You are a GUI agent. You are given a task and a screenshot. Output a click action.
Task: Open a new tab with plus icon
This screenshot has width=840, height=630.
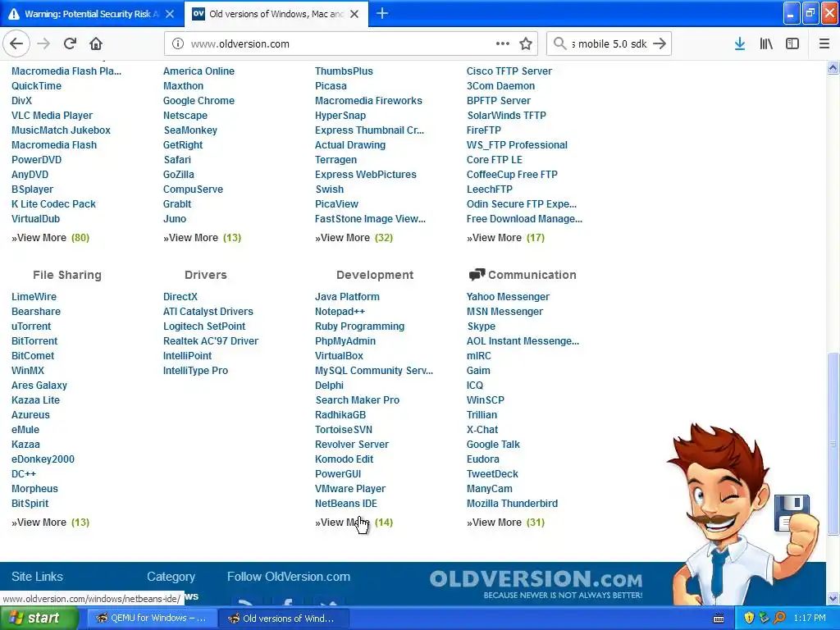382,14
